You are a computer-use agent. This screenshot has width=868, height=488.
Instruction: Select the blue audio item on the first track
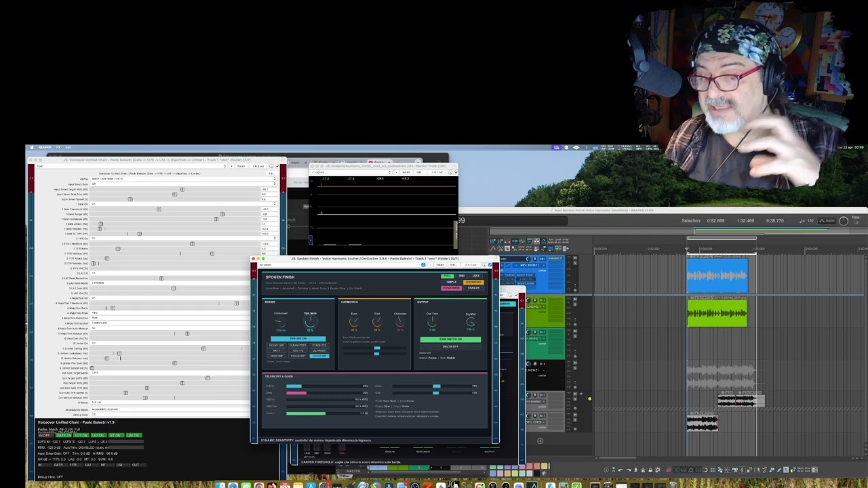click(717, 274)
